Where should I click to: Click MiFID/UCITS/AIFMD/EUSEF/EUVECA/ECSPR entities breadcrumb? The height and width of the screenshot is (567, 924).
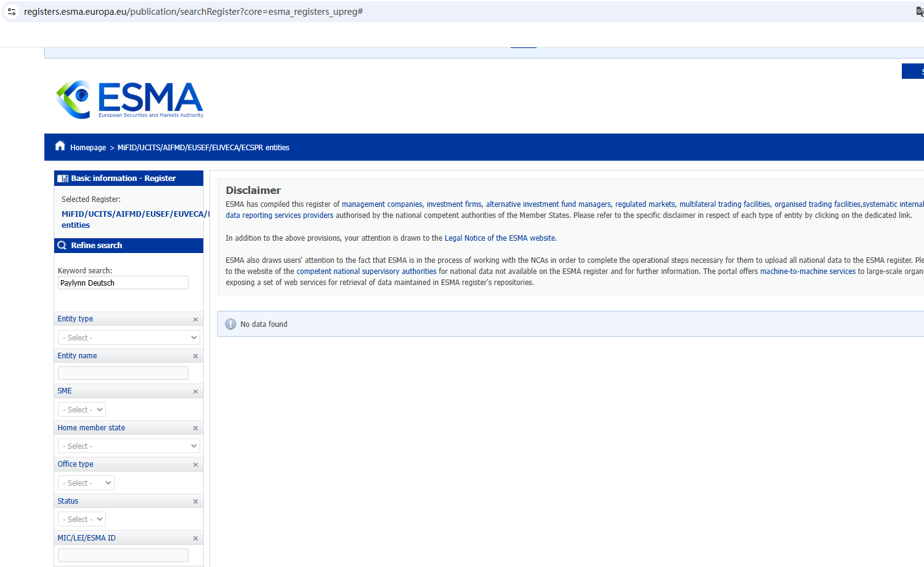point(203,148)
